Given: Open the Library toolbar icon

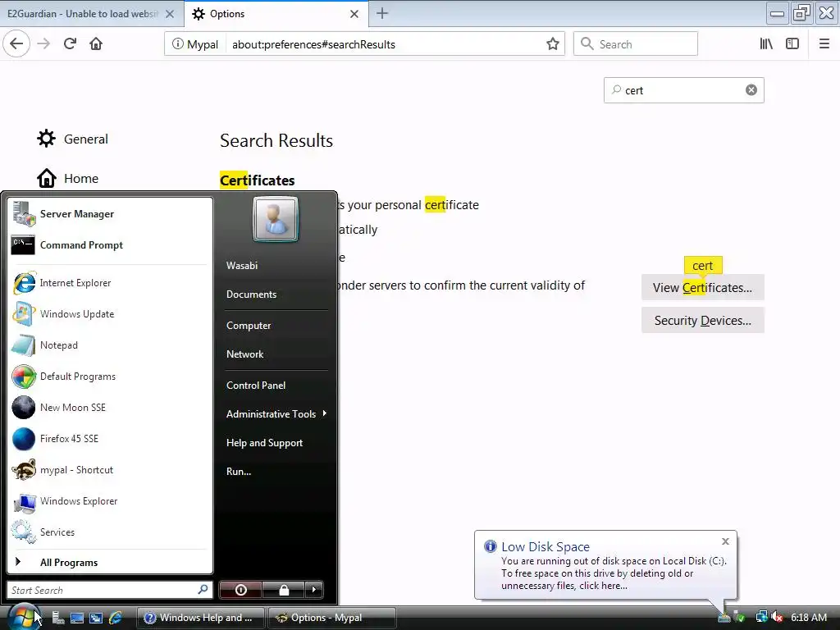Looking at the screenshot, I should [766, 44].
